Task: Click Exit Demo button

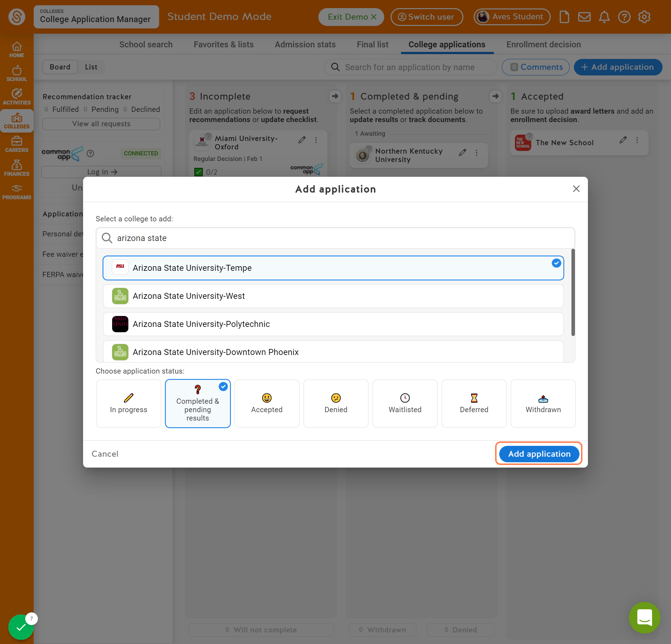Action: pyautogui.click(x=351, y=17)
